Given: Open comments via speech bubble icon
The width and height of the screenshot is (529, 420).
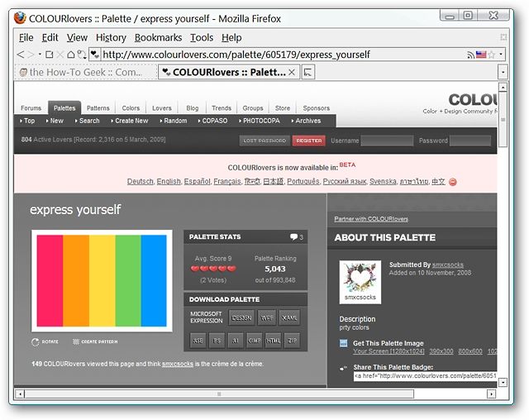Looking at the screenshot, I should (294, 236).
